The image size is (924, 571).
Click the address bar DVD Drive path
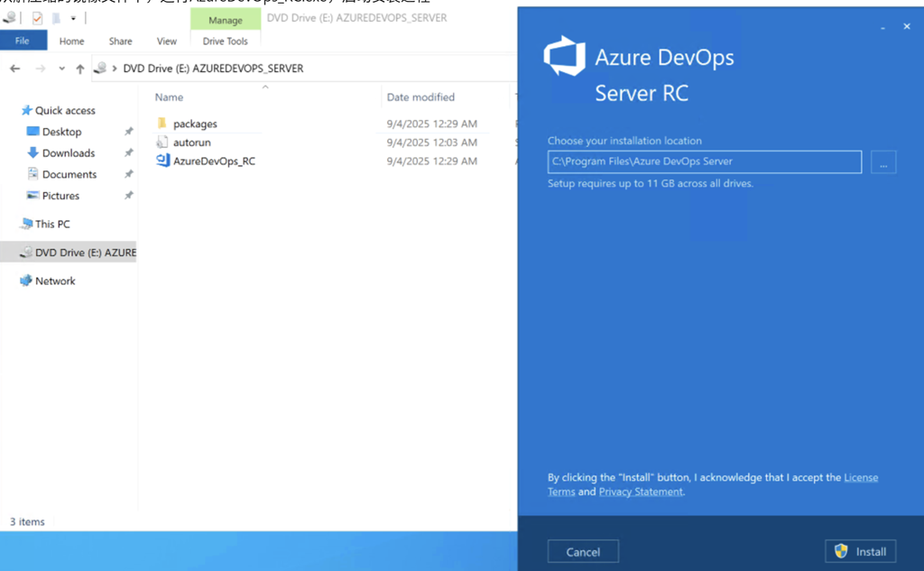click(x=213, y=69)
